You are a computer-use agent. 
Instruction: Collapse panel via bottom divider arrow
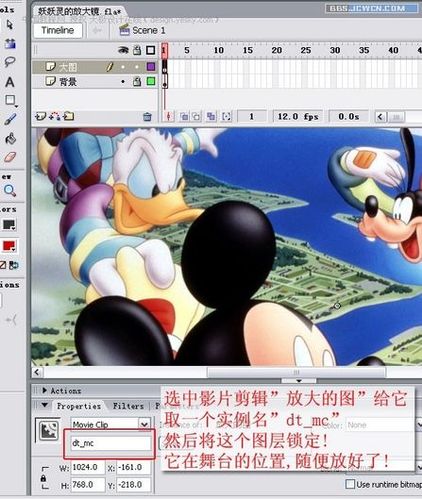(x=299, y=380)
